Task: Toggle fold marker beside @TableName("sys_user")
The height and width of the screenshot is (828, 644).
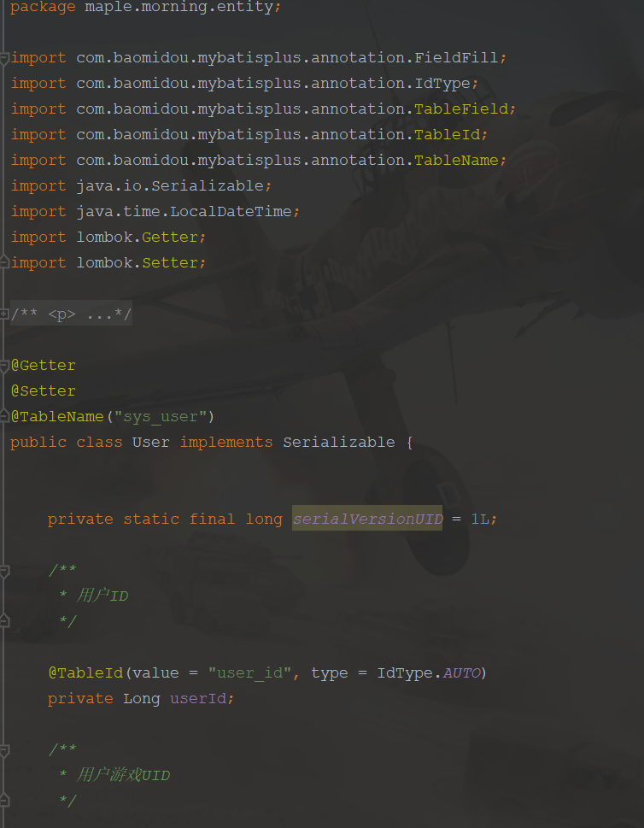Action: point(4,417)
